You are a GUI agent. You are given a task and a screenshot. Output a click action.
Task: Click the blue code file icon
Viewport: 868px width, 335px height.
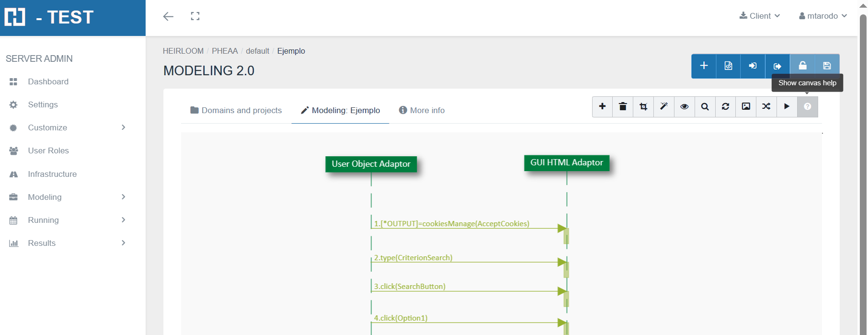(728, 66)
